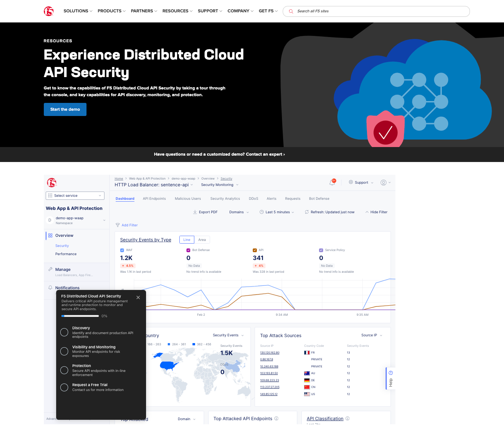Viewport: 504px width, 437px height.
Task: Open the user profile avatar icon
Action: (x=383, y=183)
